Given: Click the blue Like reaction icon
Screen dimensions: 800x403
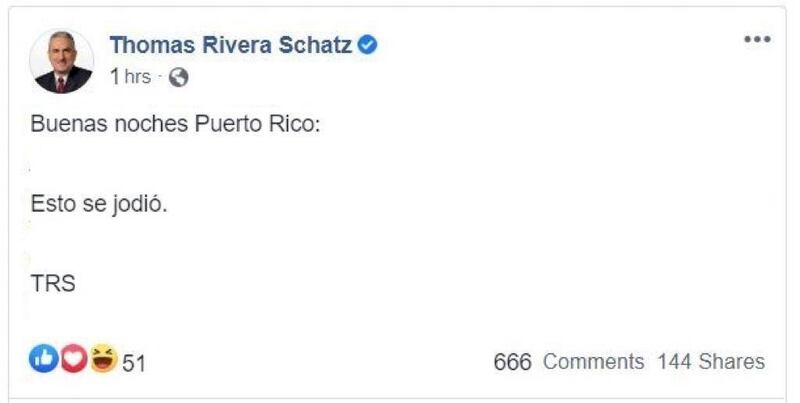Looking at the screenshot, I should pyautogui.click(x=43, y=360).
